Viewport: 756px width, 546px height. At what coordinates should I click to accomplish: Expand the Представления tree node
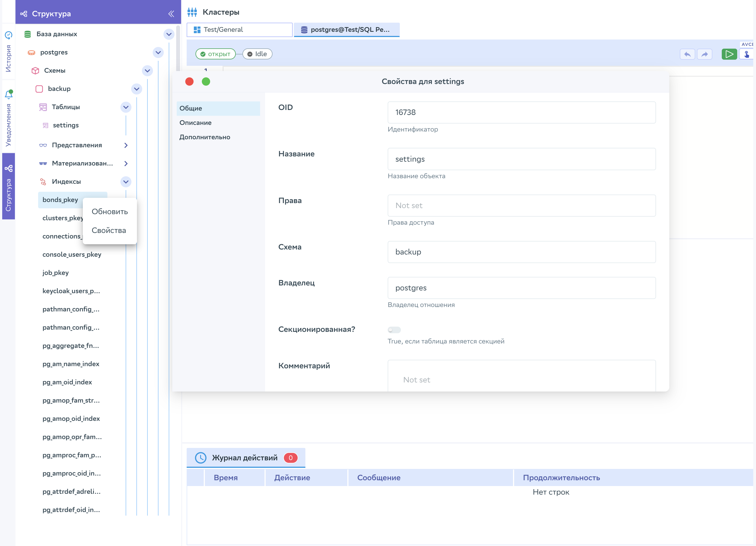pos(126,145)
